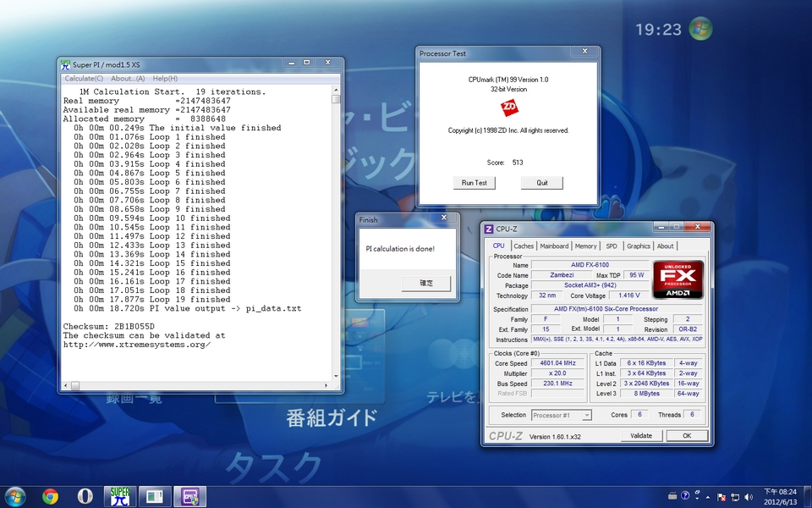812x508 pixels.
Task: Switch to the About tab in CPU-Z
Action: coord(666,246)
